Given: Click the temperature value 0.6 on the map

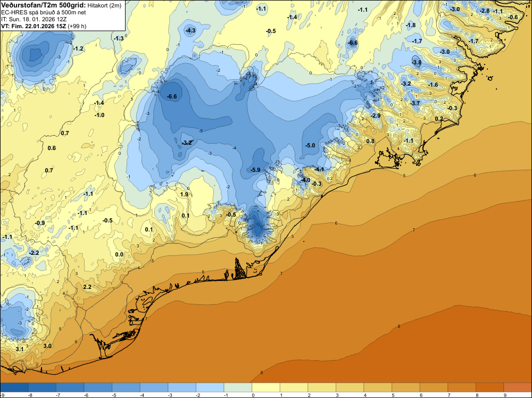Looking at the screenshot, I should click(x=52, y=148).
